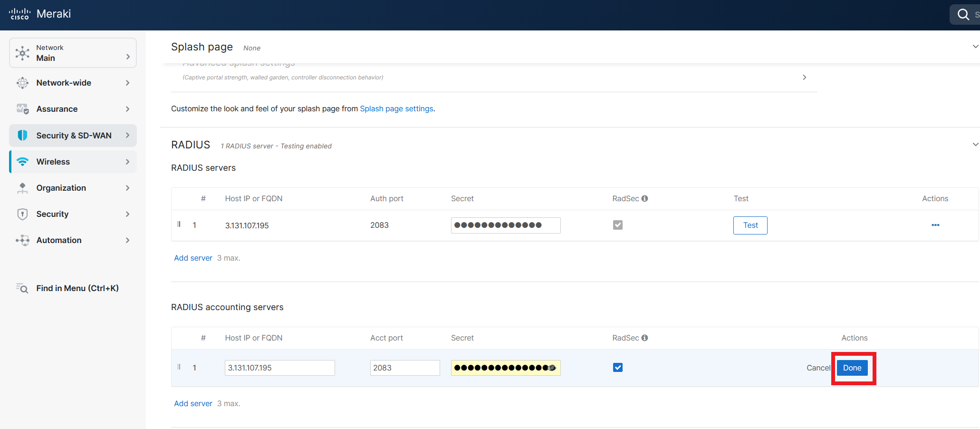This screenshot has width=980, height=429.
Task: Click '1 RADIUS server - Testing enabled' summary
Action: (x=276, y=146)
